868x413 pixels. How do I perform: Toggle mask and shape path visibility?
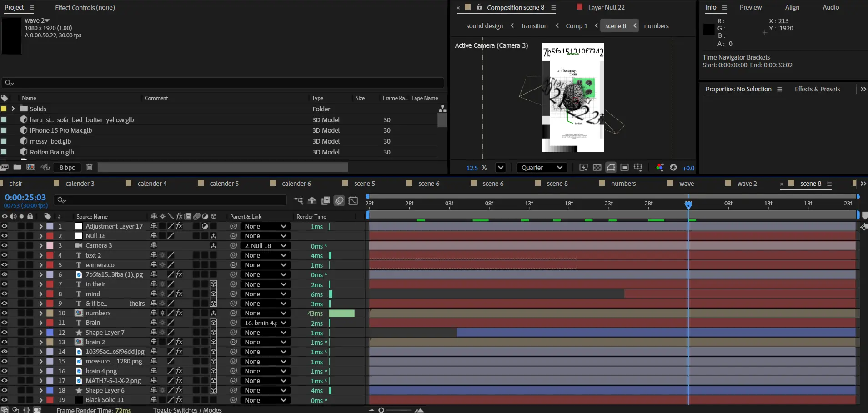pos(611,168)
